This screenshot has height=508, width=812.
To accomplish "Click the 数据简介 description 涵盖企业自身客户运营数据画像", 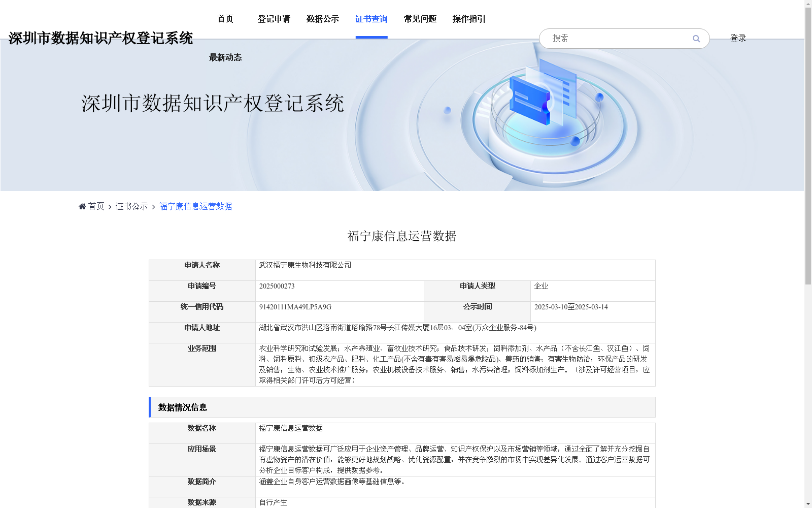I will coord(333,482).
